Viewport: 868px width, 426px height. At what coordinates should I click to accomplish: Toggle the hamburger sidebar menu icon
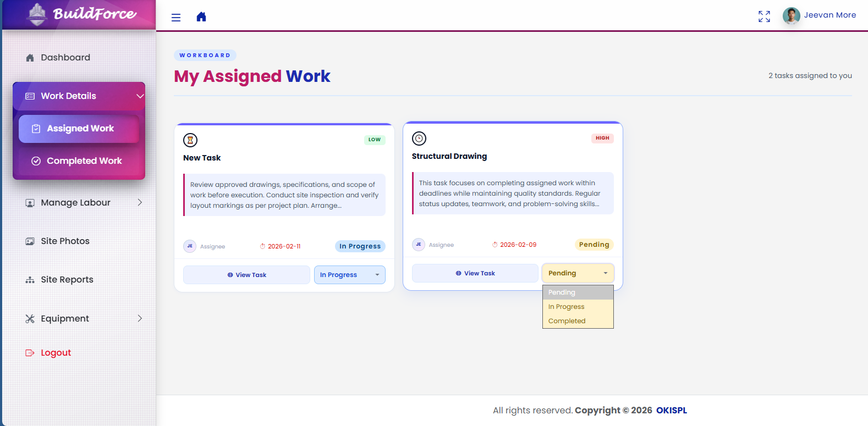pos(176,18)
